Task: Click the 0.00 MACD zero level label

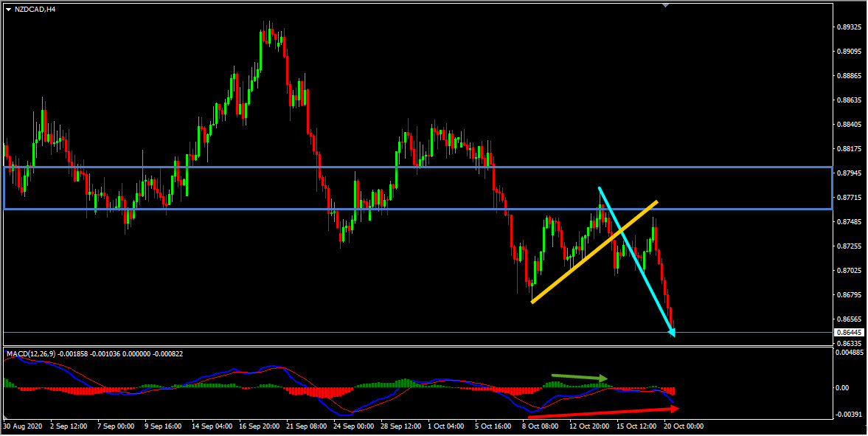Action: 842,387
